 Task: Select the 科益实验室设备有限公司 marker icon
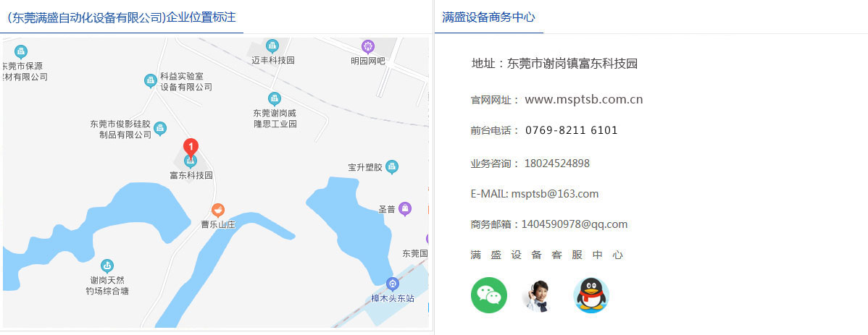(x=150, y=80)
